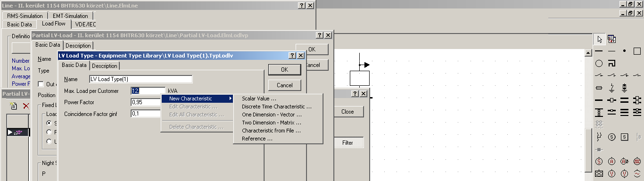Toggle the Out of service checkbox
The width and height of the screenshot is (644, 181).
(41, 84)
